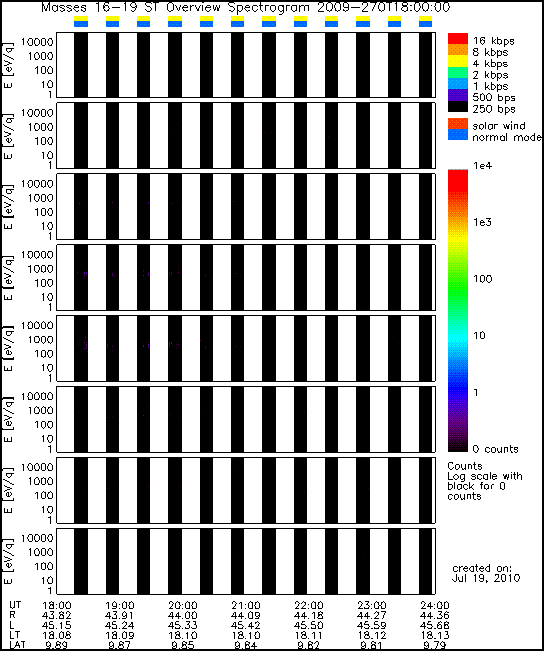Click the R value 44.36
This screenshot has width=544, height=651.
[435, 615]
